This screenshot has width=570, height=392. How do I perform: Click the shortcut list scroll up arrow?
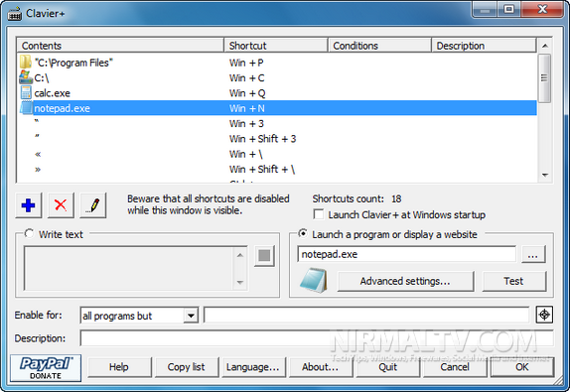point(544,46)
